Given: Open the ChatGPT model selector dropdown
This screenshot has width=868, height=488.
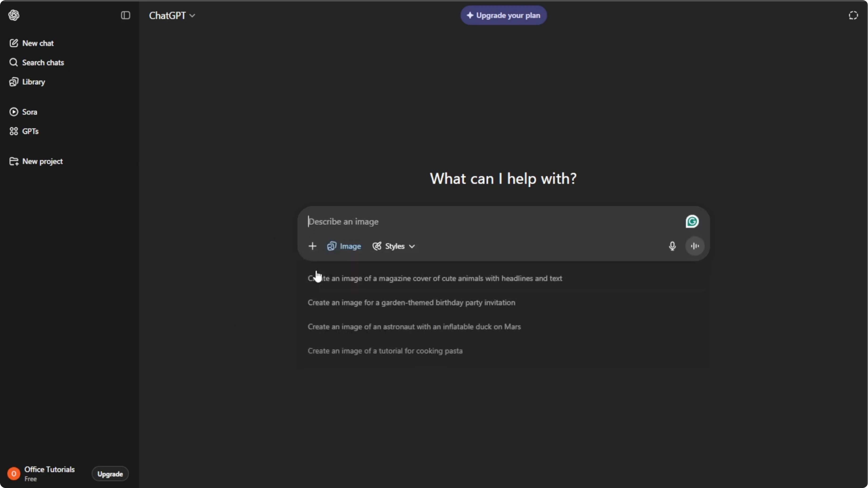Looking at the screenshot, I should (172, 16).
